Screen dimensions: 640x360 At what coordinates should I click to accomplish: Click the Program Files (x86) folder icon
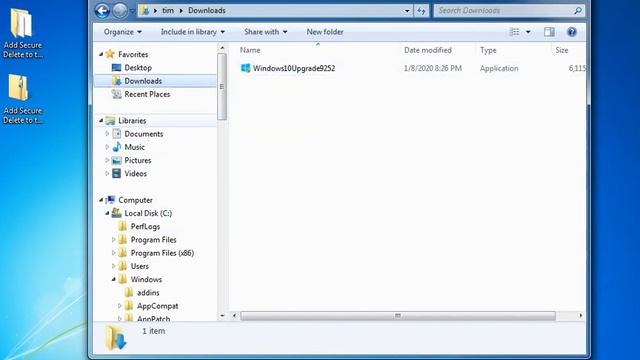tap(123, 253)
